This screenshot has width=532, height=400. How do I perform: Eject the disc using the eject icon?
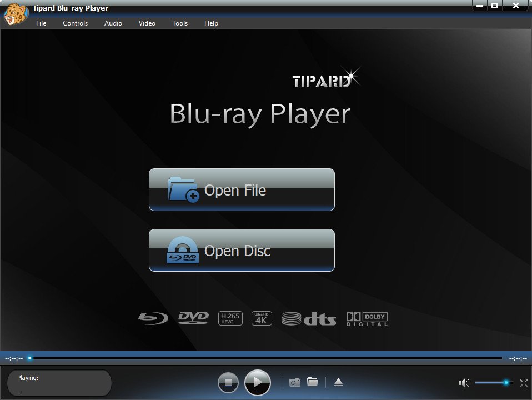point(338,382)
